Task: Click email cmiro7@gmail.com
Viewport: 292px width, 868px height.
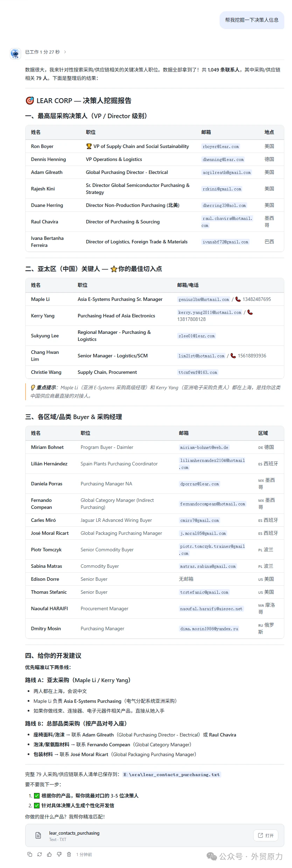Action: pyautogui.click(x=200, y=520)
